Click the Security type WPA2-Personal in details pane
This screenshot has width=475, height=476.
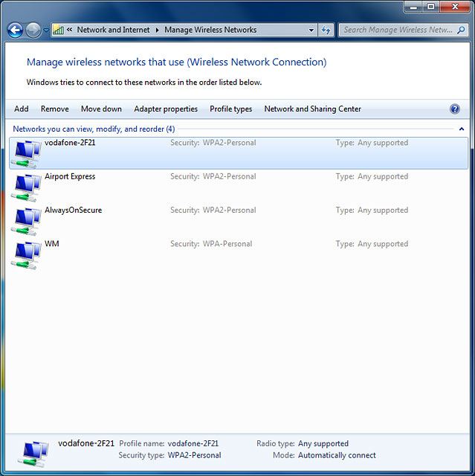click(x=195, y=455)
